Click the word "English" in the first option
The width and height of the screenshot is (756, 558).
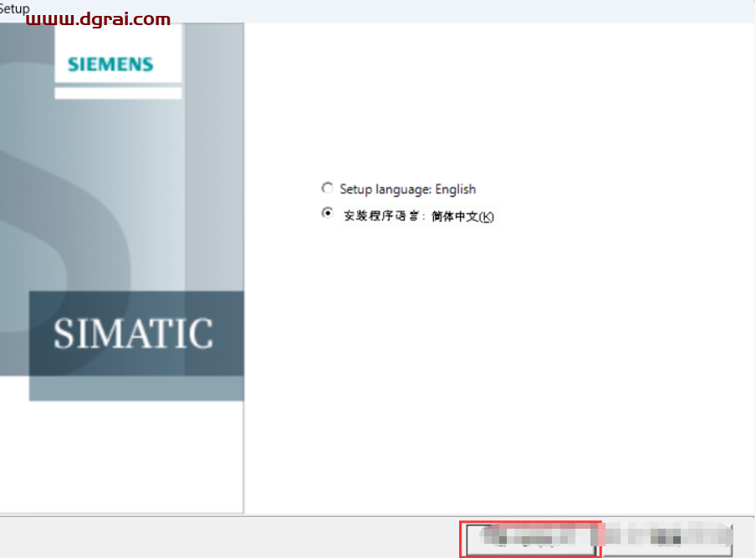click(x=455, y=190)
